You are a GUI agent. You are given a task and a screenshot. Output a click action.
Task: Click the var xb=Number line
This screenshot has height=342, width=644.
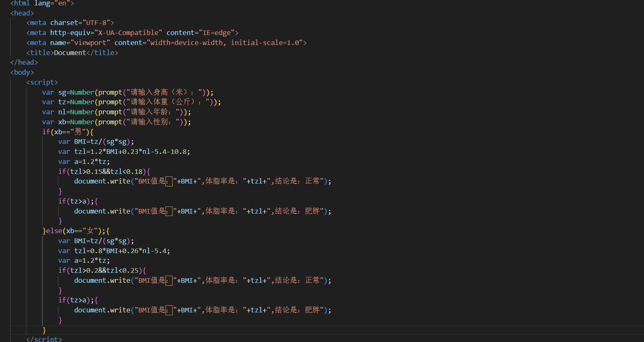tap(116, 122)
